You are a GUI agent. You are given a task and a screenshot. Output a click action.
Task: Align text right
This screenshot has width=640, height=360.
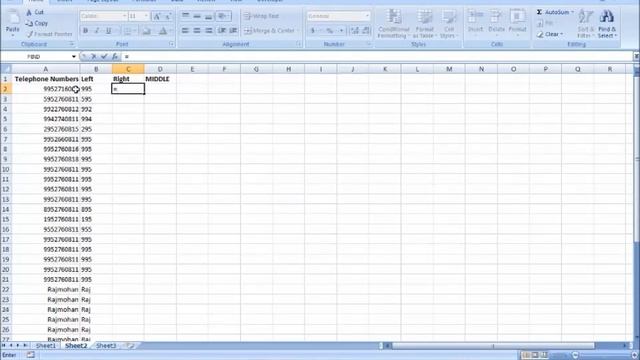209,31
